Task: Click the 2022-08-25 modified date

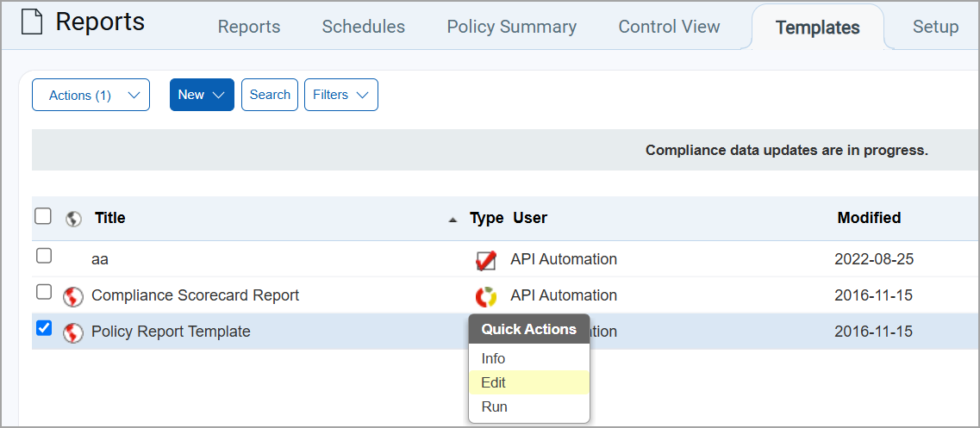Action: click(x=874, y=259)
